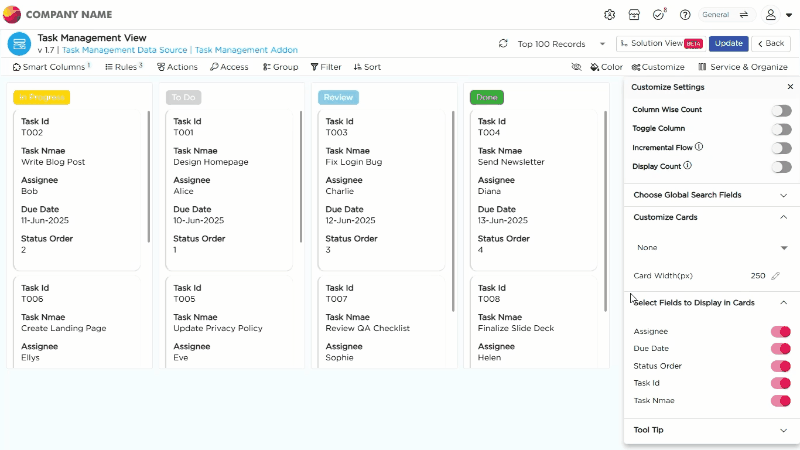Open the settings gear icon in header

(610, 15)
